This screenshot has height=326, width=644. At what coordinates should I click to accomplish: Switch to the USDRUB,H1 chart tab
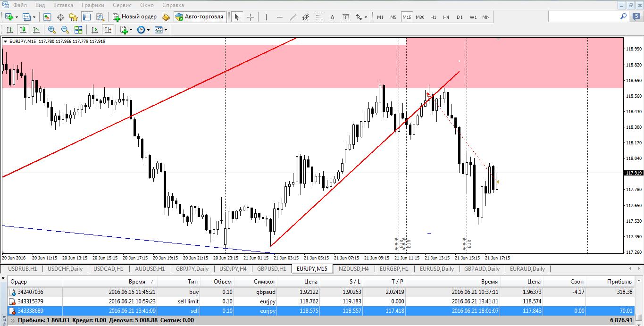click(23, 269)
